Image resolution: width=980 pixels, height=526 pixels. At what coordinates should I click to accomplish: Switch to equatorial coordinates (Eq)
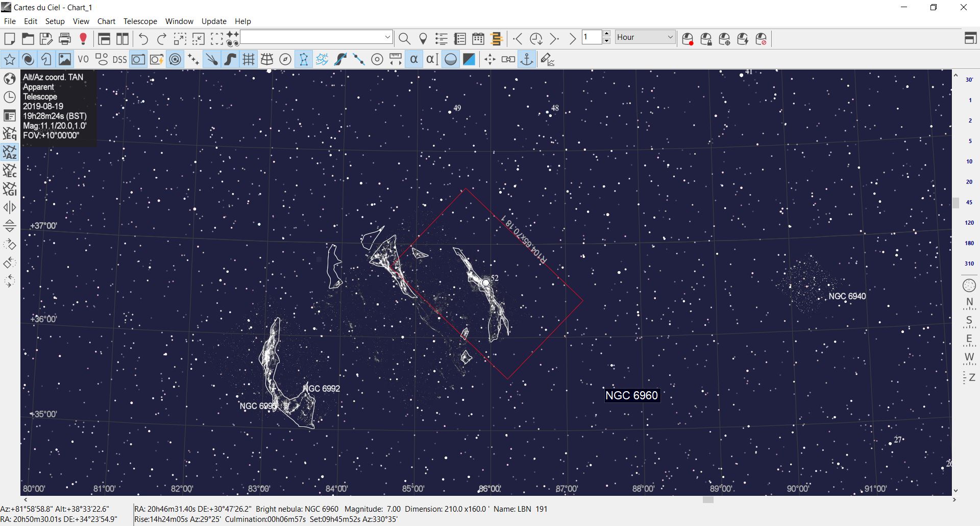click(x=10, y=134)
